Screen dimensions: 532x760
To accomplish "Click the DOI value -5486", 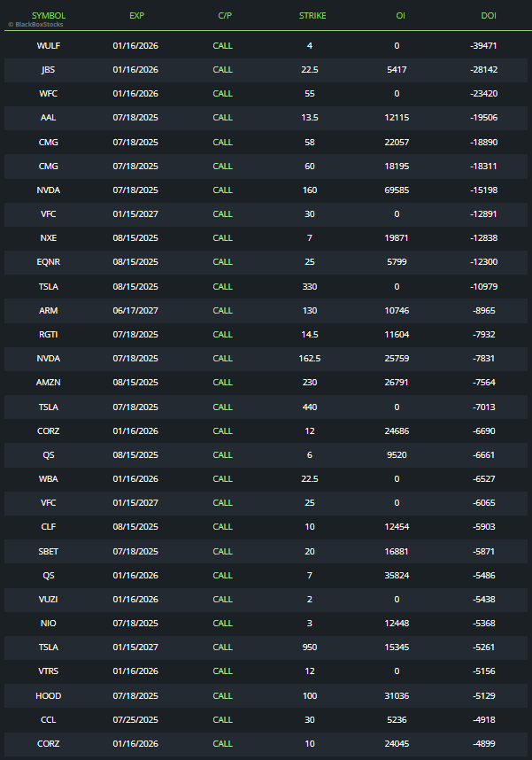I will coord(483,576).
